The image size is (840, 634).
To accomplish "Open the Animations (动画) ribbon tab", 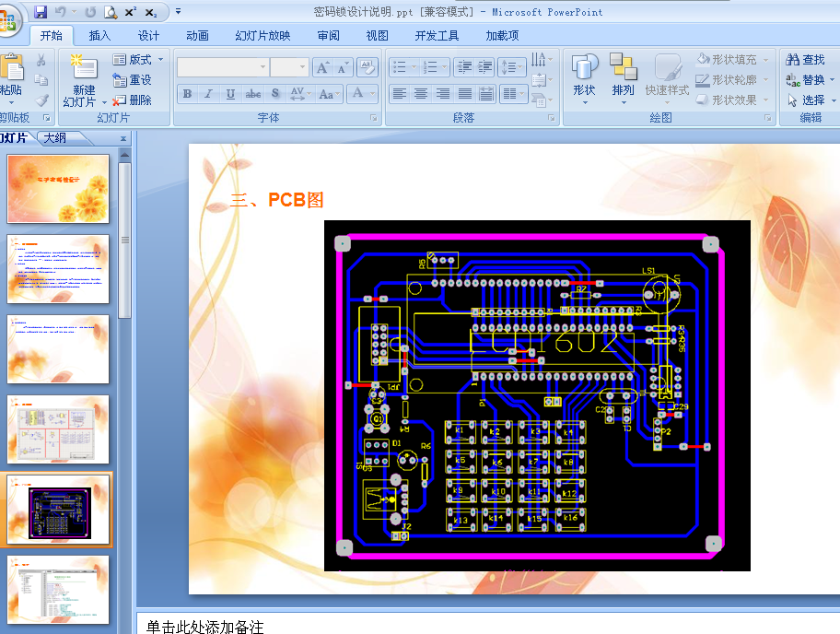I will click(198, 36).
